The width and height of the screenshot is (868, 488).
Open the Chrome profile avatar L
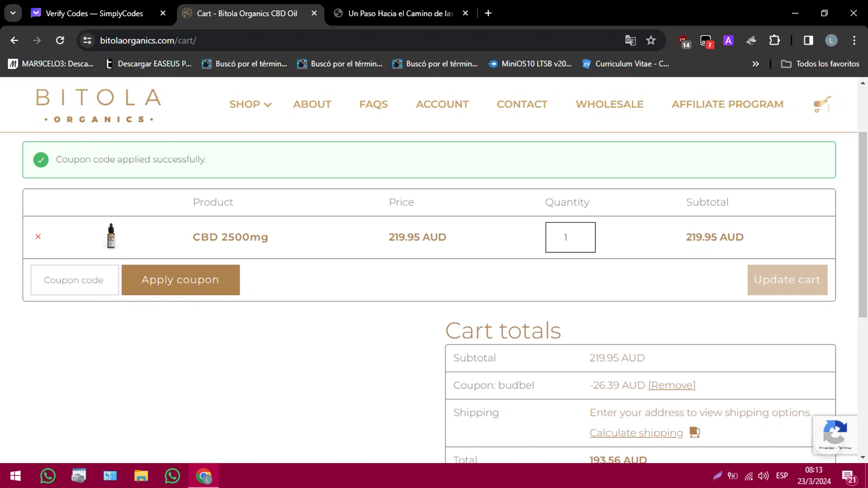coord(832,41)
